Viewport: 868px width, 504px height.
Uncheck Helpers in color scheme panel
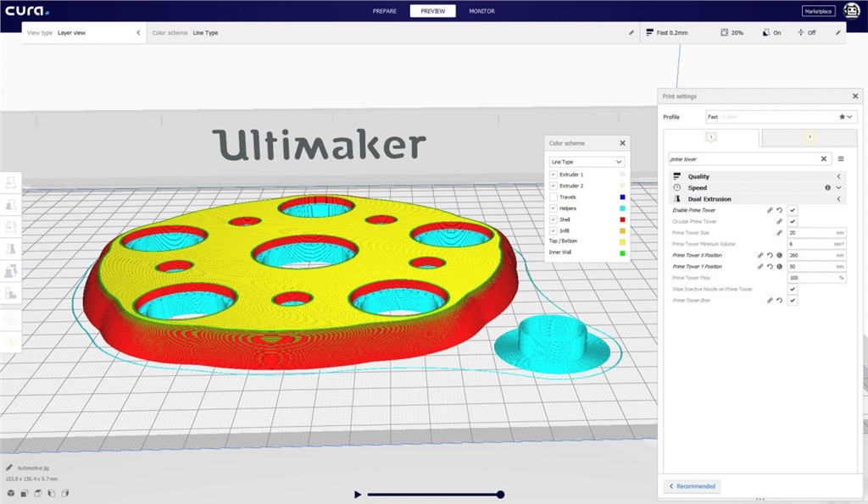point(554,208)
